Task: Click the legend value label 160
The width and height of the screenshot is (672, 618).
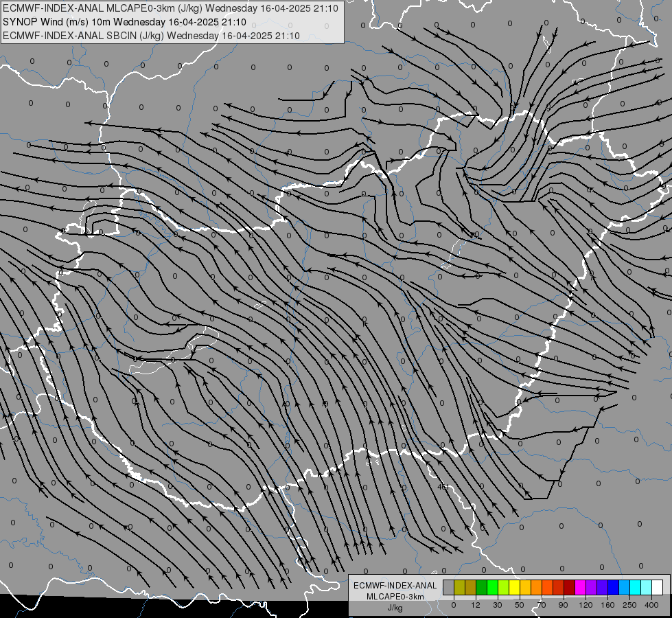Action: (607, 605)
